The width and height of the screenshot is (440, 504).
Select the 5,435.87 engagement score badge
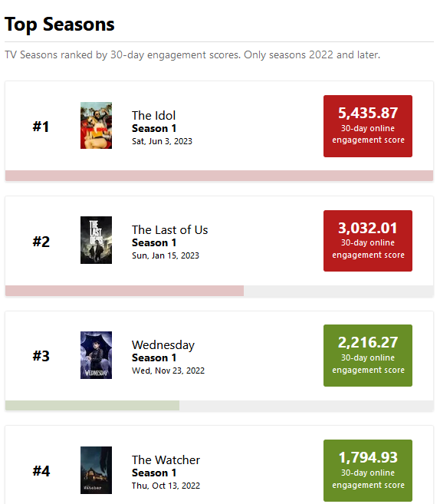coord(368,126)
